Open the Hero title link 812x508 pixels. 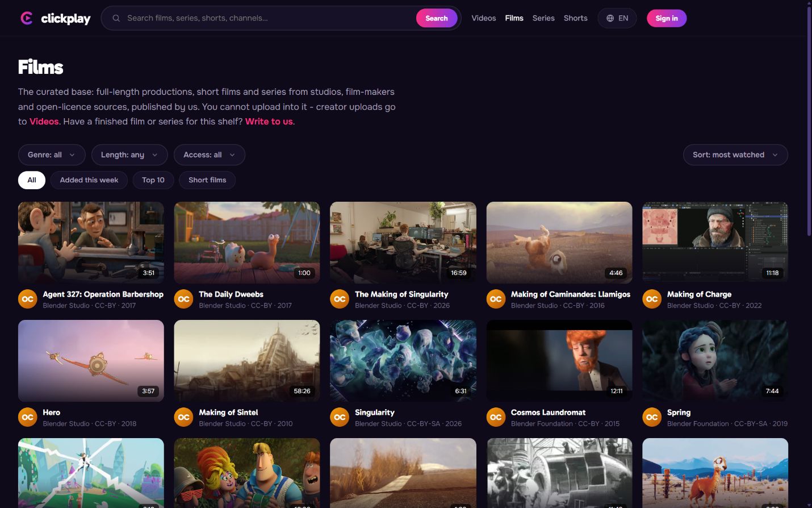pyautogui.click(x=52, y=413)
